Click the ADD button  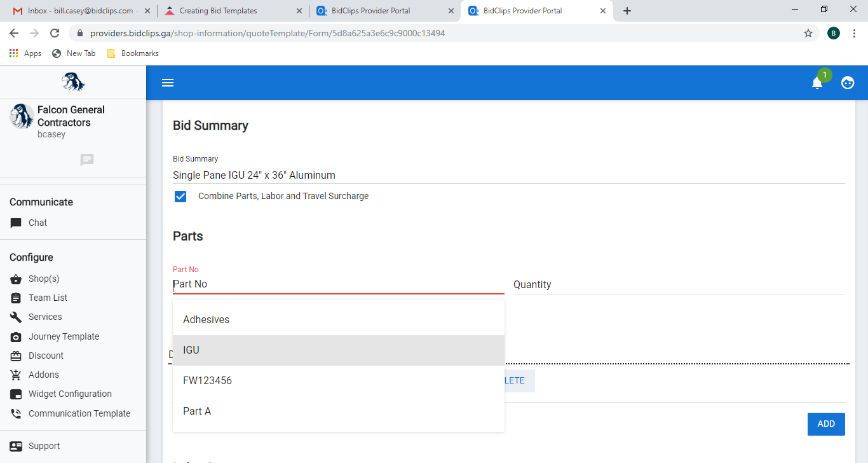(826, 424)
